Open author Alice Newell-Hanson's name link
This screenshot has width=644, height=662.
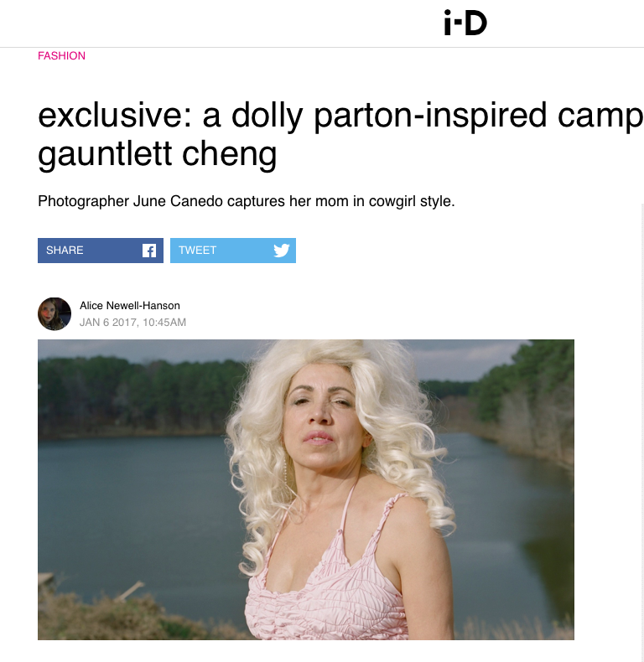pos(130,305)
